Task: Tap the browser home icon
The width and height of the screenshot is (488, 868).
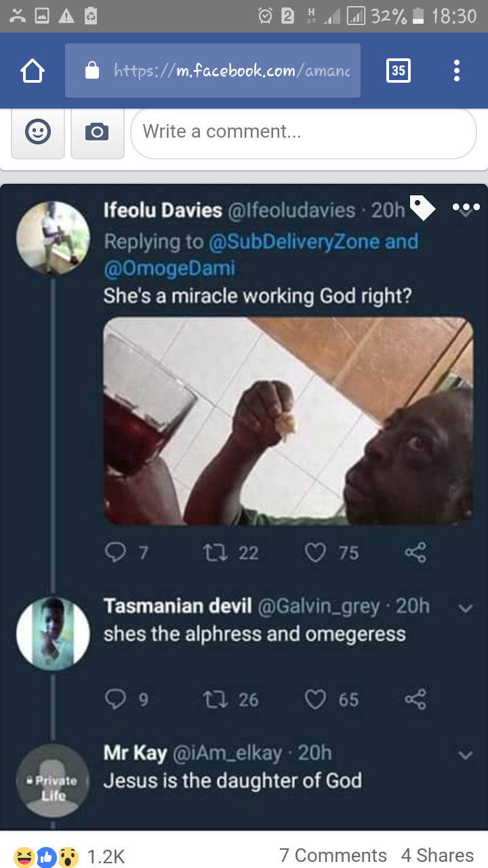Action: coord(33,71)
